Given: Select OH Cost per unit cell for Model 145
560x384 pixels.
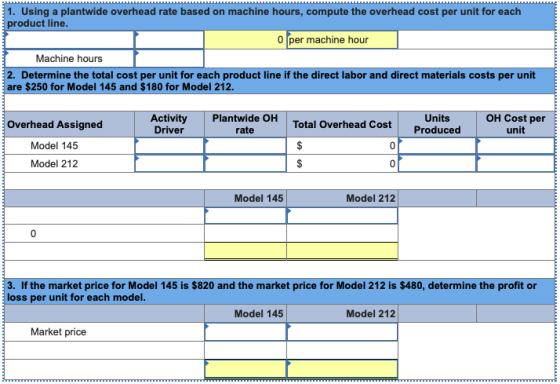Looking at the screenshot, I should pyautogui.click(x=515, y=146).
